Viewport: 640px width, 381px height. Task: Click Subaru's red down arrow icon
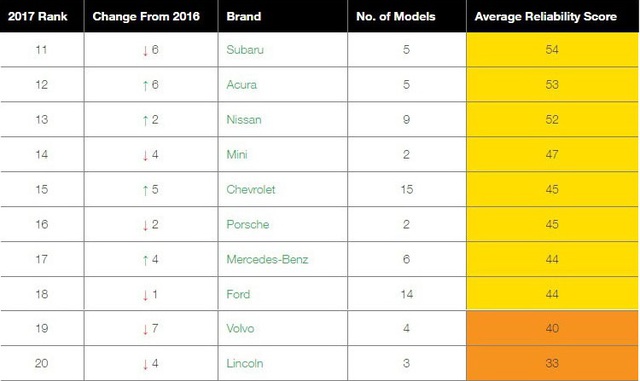click(145, 51)
